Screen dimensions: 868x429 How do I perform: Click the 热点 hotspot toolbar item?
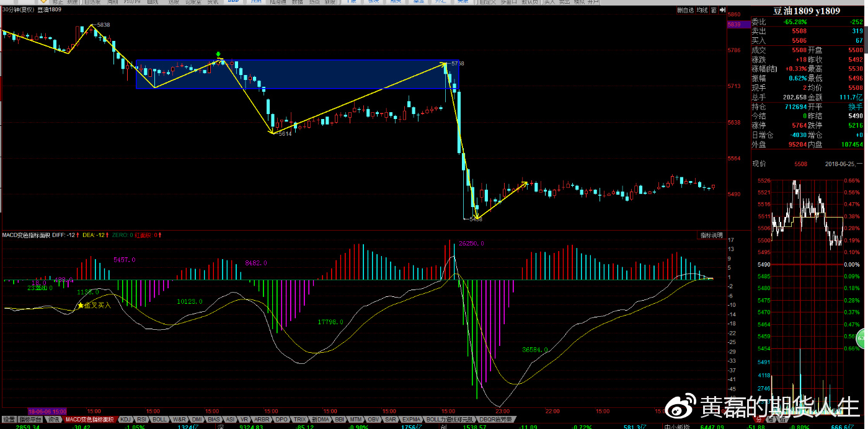point(315,2)
